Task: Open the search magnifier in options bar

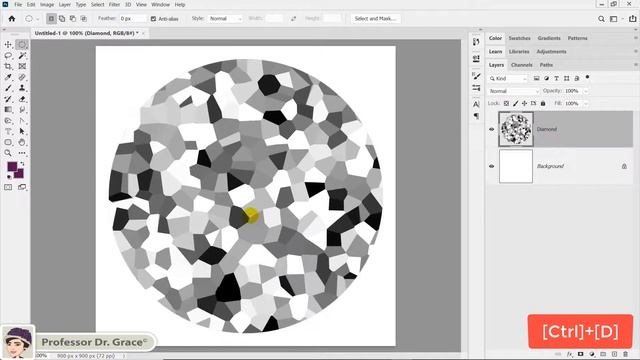Action: pyautogui.click(x=601, y=19)
